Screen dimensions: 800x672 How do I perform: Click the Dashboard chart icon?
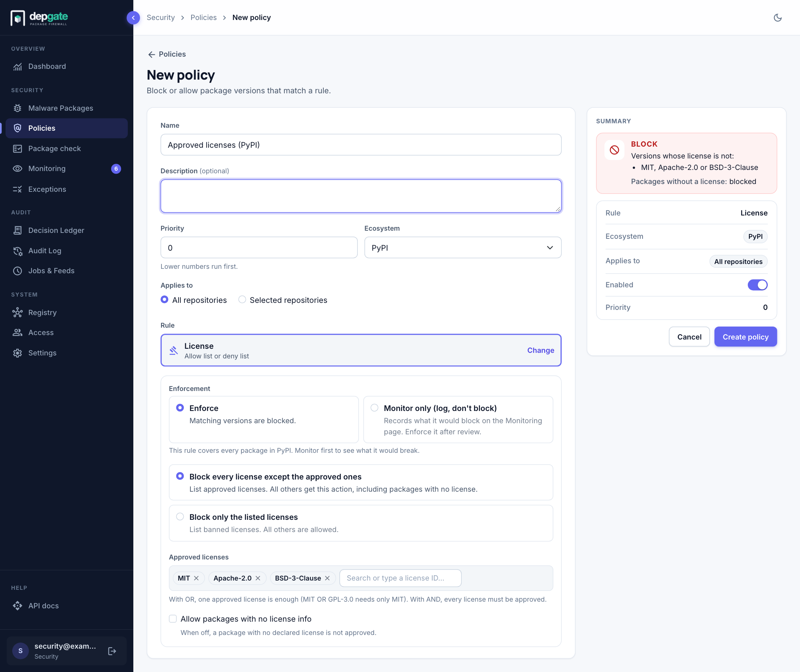(17, 66)
